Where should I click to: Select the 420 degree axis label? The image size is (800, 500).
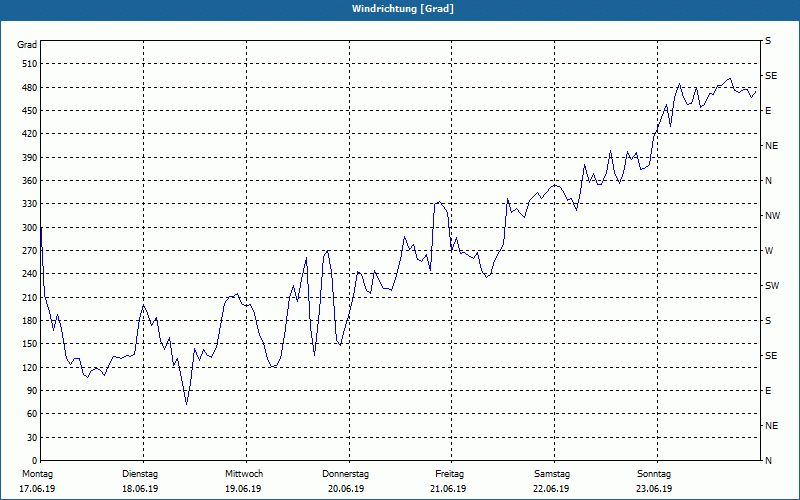pyautogui.click(x=30, y=134)
